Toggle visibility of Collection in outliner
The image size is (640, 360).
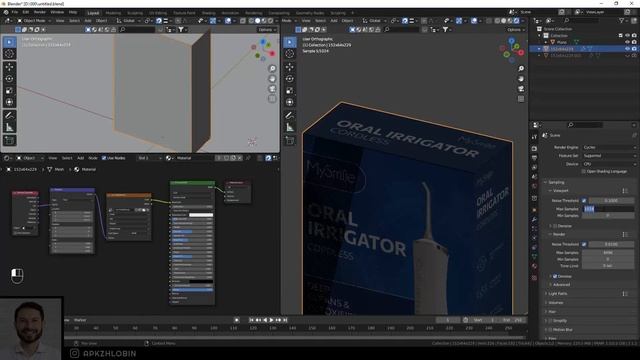point(628,36)
